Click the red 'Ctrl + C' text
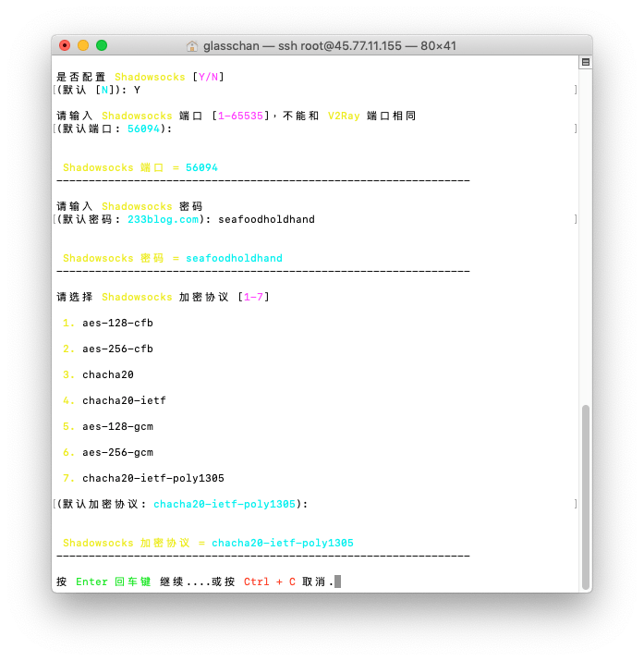Image resolution: width=644 pixels, height=661 pixels. [x=270, y=581]
